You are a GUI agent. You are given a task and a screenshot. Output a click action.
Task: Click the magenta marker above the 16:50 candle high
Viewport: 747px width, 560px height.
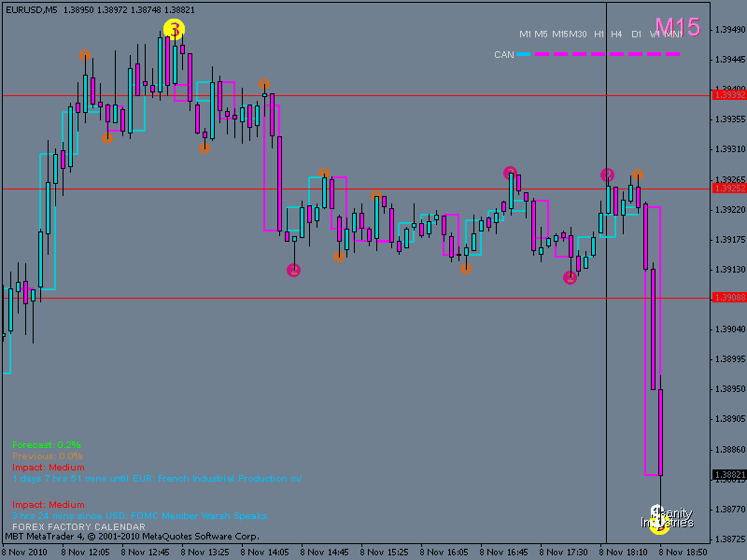click(x=510, y=173)
